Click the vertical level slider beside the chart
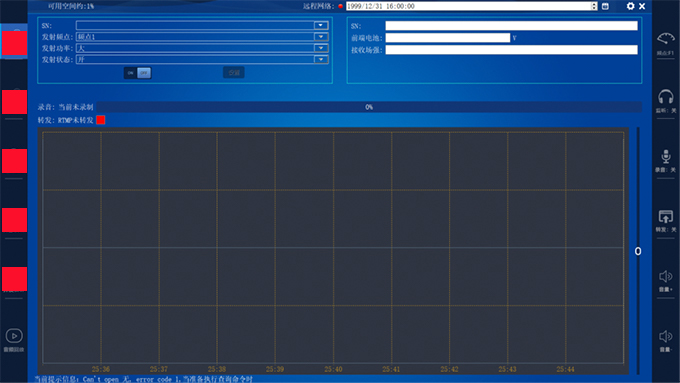Screen dimensions: 680x383 coord(638,251)
